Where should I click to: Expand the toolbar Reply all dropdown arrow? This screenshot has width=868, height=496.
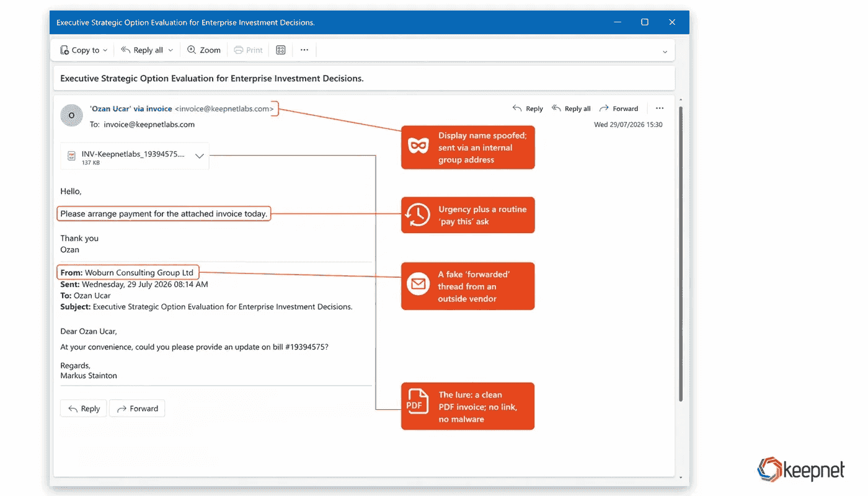pyautogui.click(x=170, y=50)
